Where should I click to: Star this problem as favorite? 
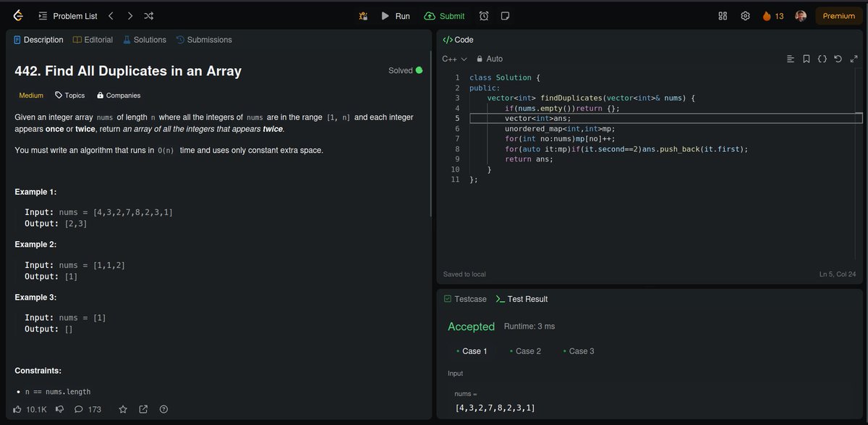[123, 410]
